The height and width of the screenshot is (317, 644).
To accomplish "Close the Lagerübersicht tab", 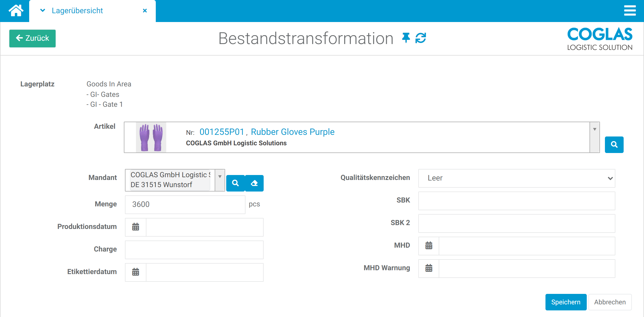I will click(x=145, y=11).
